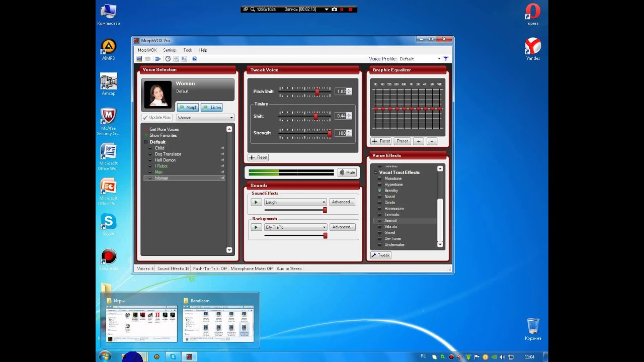The width and height of the screenshot is (644, 362).
Task: Select the Microsoft Office Word desktop shortcut
Action: (109, 157)
